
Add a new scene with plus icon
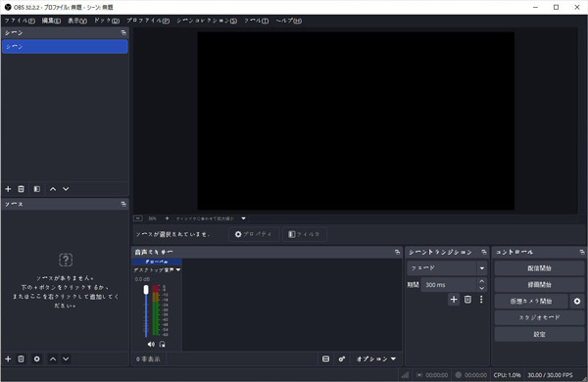coord(8,189)
